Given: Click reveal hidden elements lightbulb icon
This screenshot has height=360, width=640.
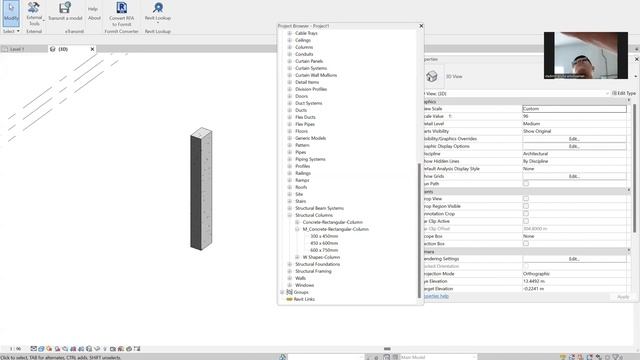Looking at the screenshot, I should click(x=105, y=349).
